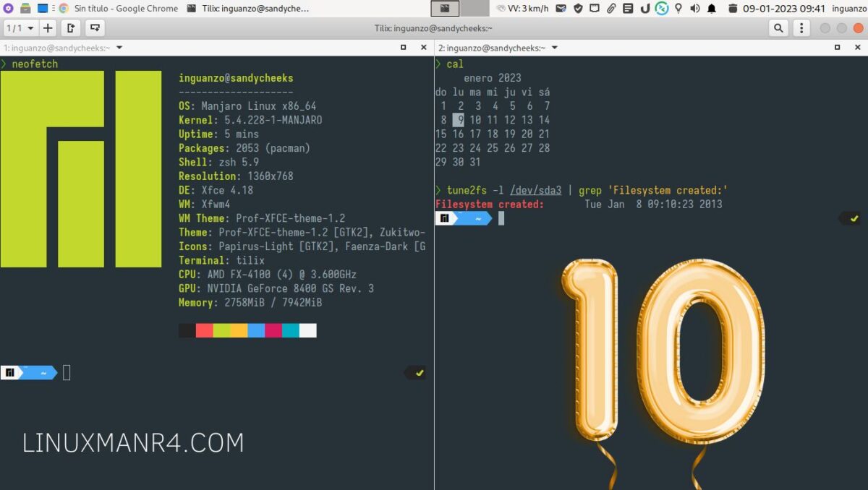
Task: Mute the system volume from the tray
Action: [x=694, y=8]
